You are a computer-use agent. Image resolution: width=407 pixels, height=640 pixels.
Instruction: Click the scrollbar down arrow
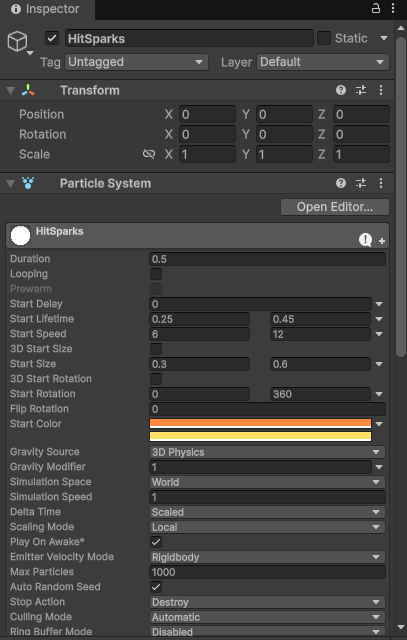pos(401,628)
